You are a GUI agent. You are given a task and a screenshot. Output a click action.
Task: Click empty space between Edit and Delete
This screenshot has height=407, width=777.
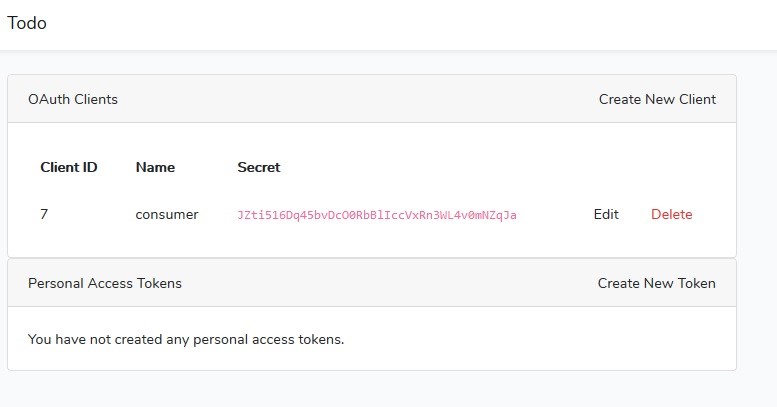point(635,214)
